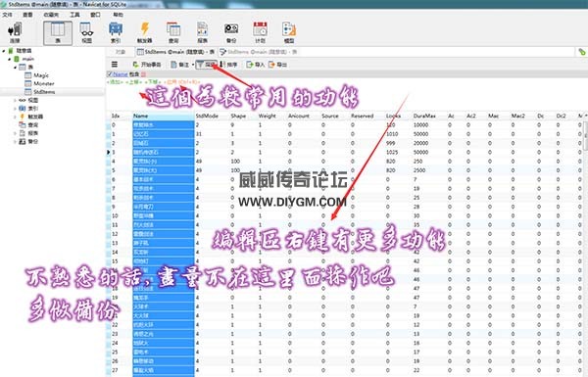Open the Trigger lightning bolt icon

pos(144,32)
